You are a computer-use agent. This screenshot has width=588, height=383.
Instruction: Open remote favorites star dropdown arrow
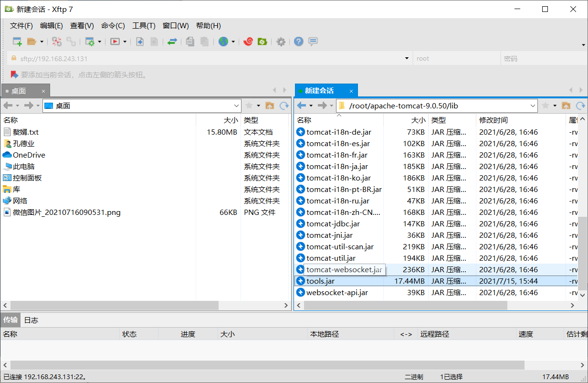coord(555,106)
